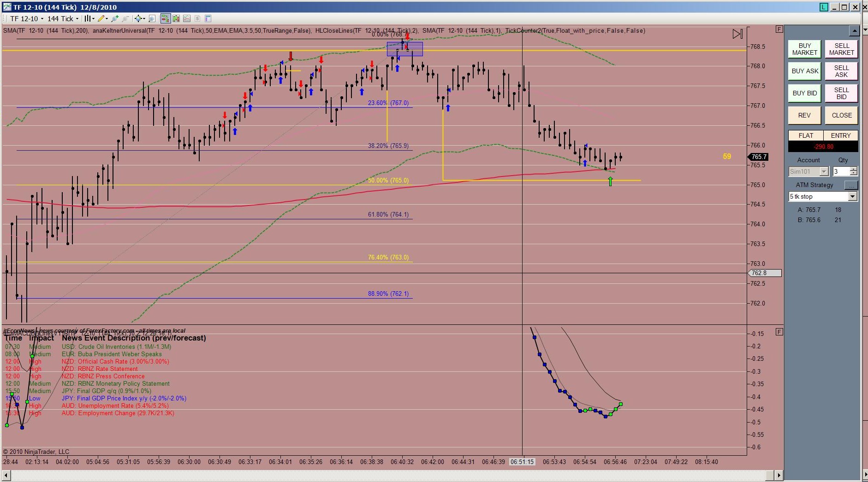Click the NZD: Official Cash Rate news row
Image resolution: width=868 pixels, height=482 pixels.
coord(87,361)
